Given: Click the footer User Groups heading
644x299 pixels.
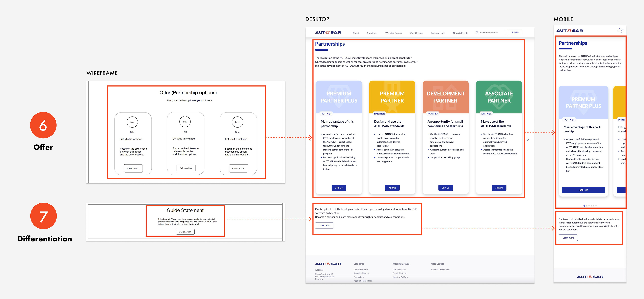Looking at the screenshot, I should pos(438,264).
